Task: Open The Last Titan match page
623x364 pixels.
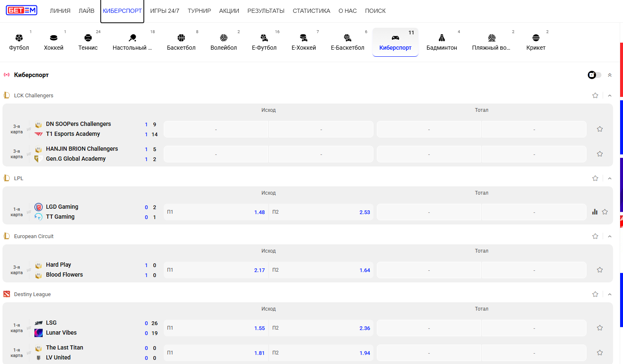Action: pos(64,348)
